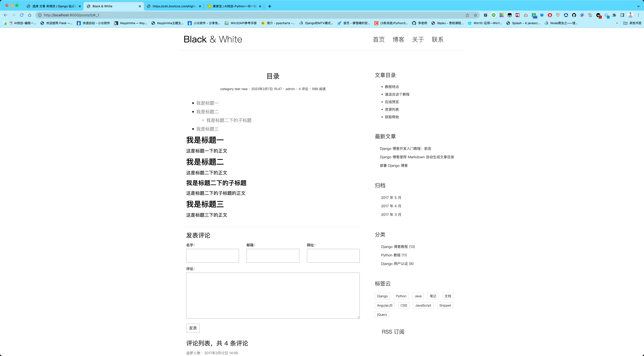Click the camera screenshot extension

(526, 15)
